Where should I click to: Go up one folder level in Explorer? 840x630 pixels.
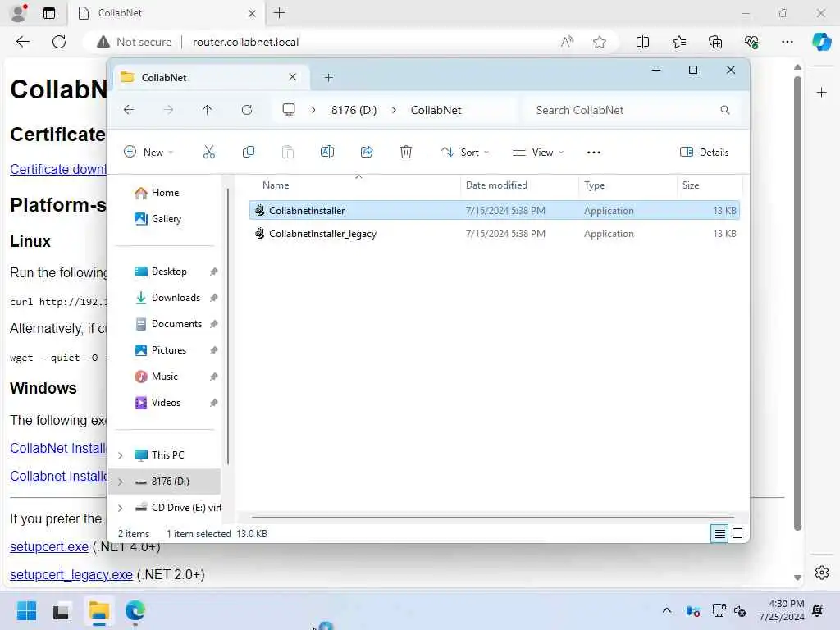coord(208,110)
